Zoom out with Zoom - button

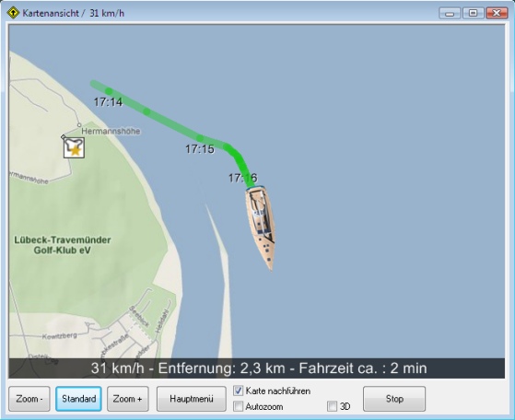(29, 399)
